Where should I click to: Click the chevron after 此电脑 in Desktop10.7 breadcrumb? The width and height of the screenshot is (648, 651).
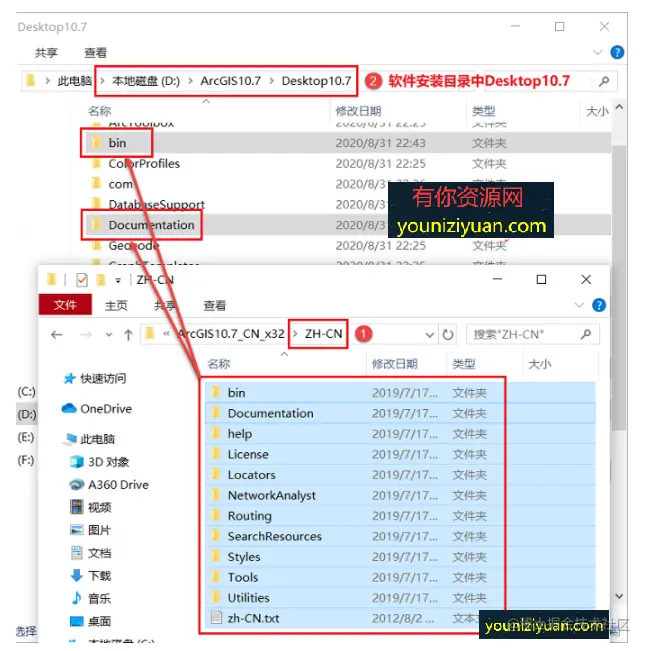102,81
